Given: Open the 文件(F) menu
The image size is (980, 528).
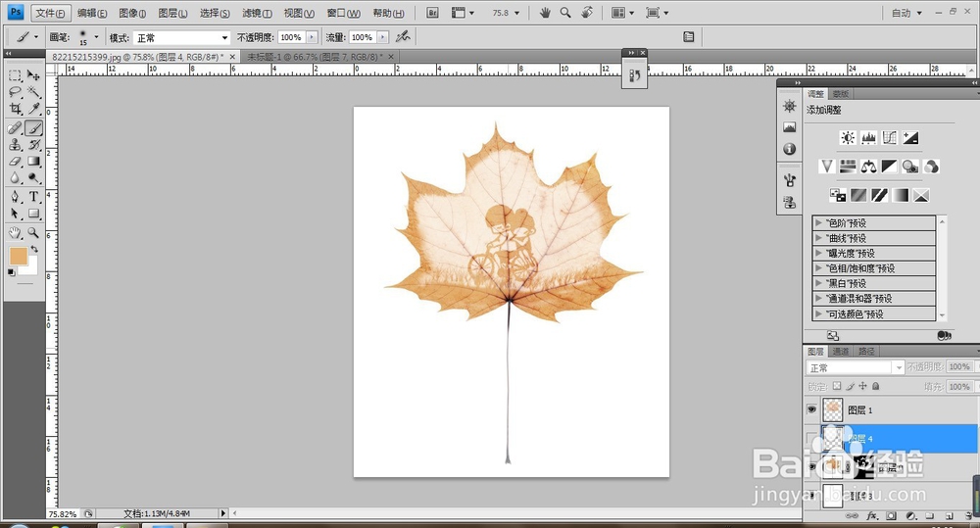Looking at the screenshot, I should point(50,13).
